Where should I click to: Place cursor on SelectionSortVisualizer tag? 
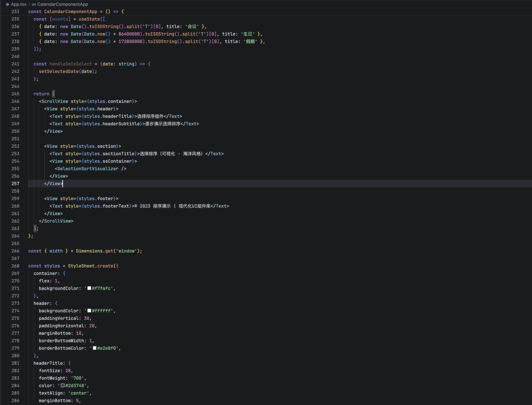88,168
